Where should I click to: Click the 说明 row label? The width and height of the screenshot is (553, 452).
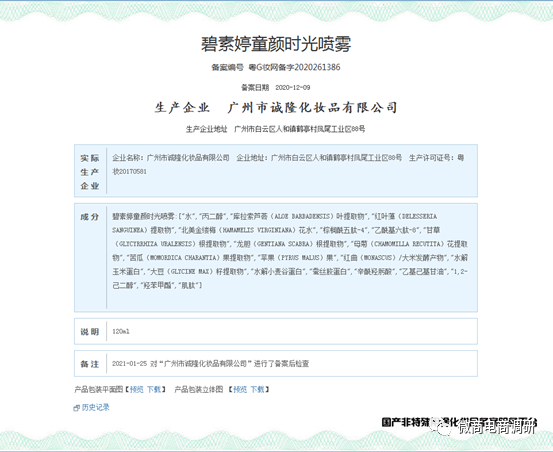click(x=90, y=332)
